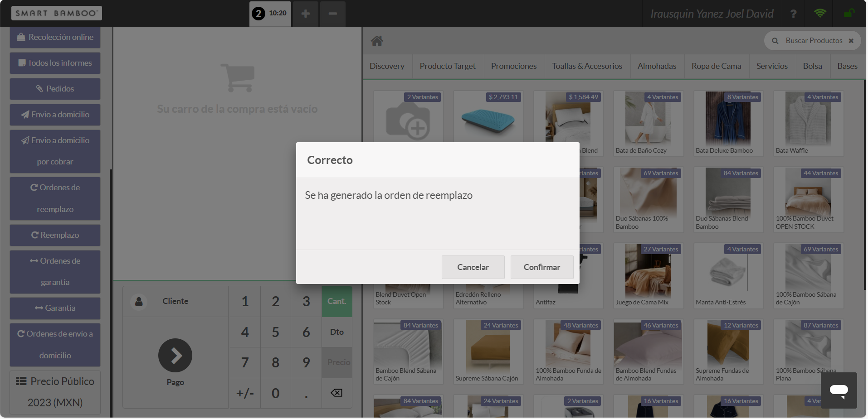The width and height of the screenshot is (868, 419).
Task: Select Manta Anti-Estrés product
Action: (x=728, y=276)
